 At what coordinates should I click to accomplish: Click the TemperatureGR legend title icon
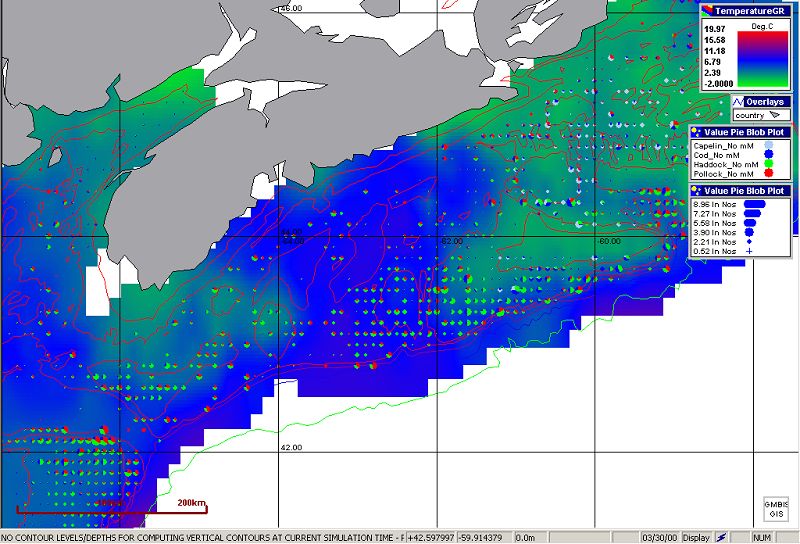tap(707, 9)
